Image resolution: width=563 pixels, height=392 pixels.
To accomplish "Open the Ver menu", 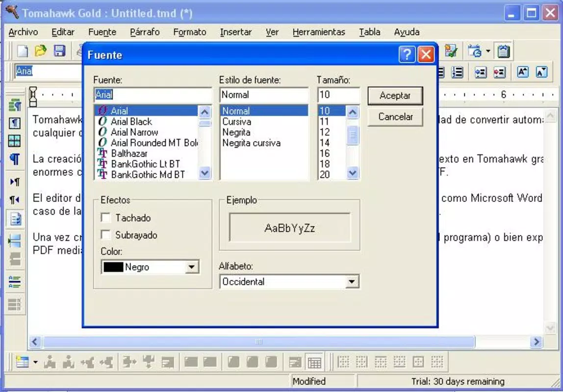I will point(272,32).
